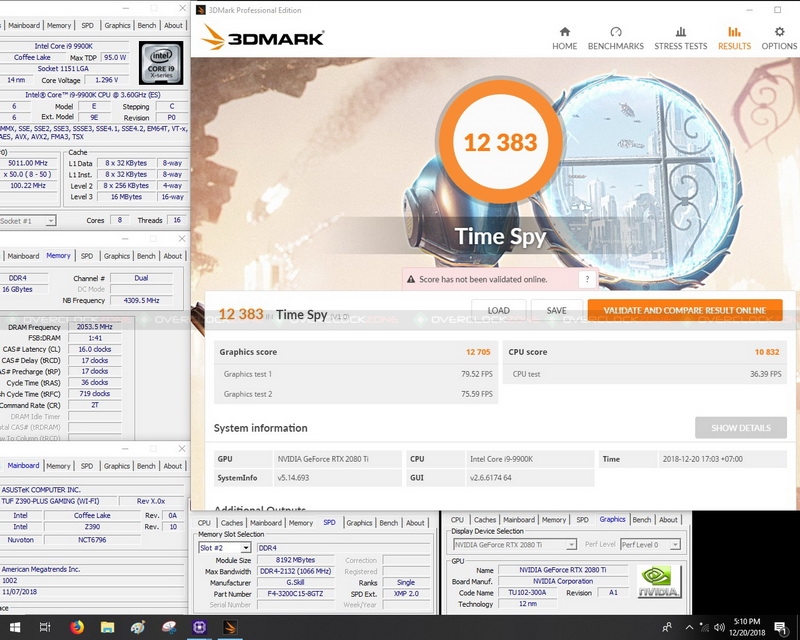Open Graphics tab in graphics window
The image size is (800, 640).
coord(612,519)
